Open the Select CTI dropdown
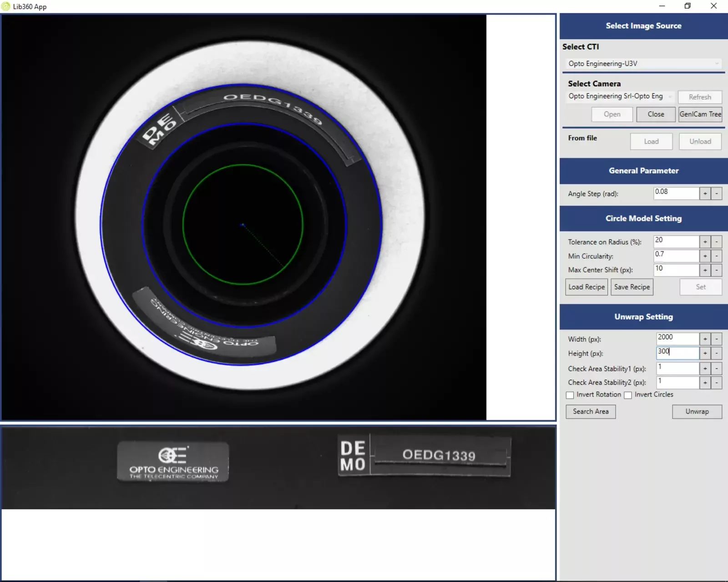 click(643, 64)
